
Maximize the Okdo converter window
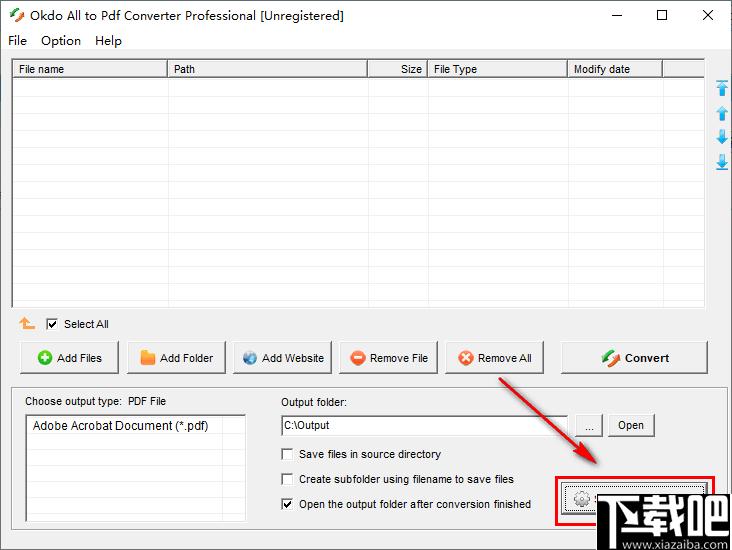coord(662,15)
